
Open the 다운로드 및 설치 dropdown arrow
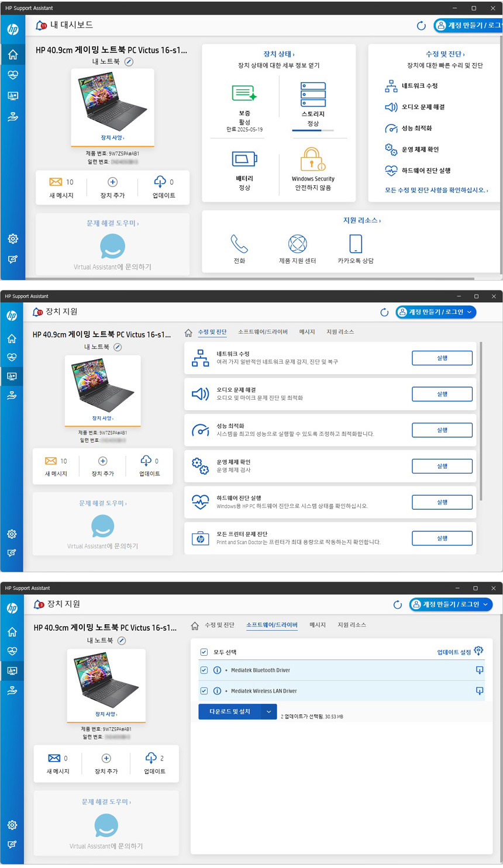point(268,711)
